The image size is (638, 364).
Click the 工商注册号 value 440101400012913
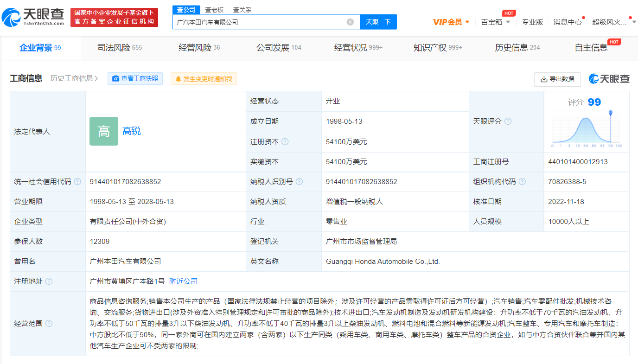click(578, 162)
